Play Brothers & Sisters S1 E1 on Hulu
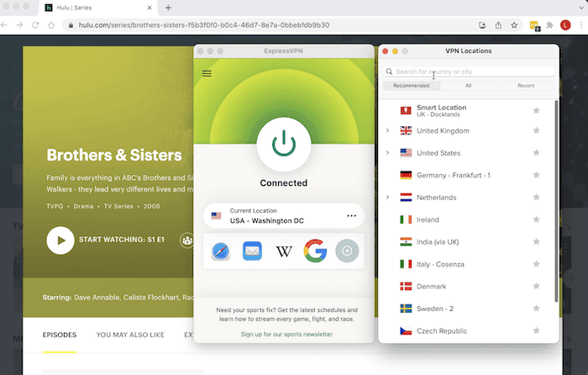 60,240
